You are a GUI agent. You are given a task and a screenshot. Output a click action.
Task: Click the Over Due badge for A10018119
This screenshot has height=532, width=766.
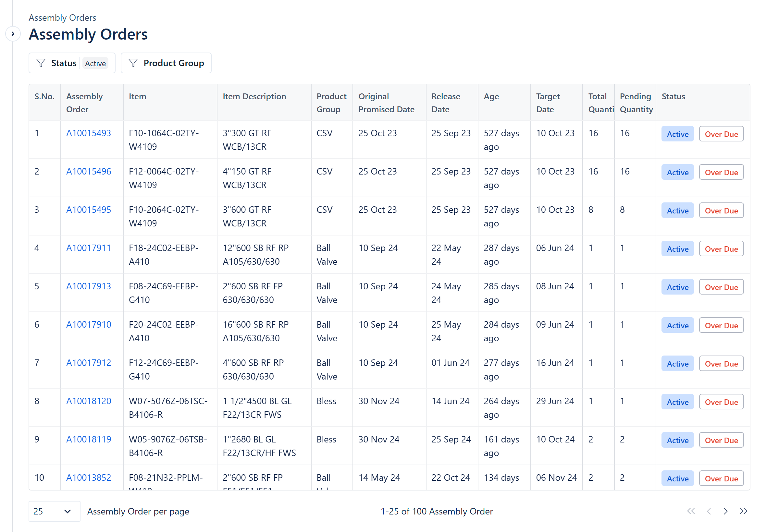(x=721, y=440)
